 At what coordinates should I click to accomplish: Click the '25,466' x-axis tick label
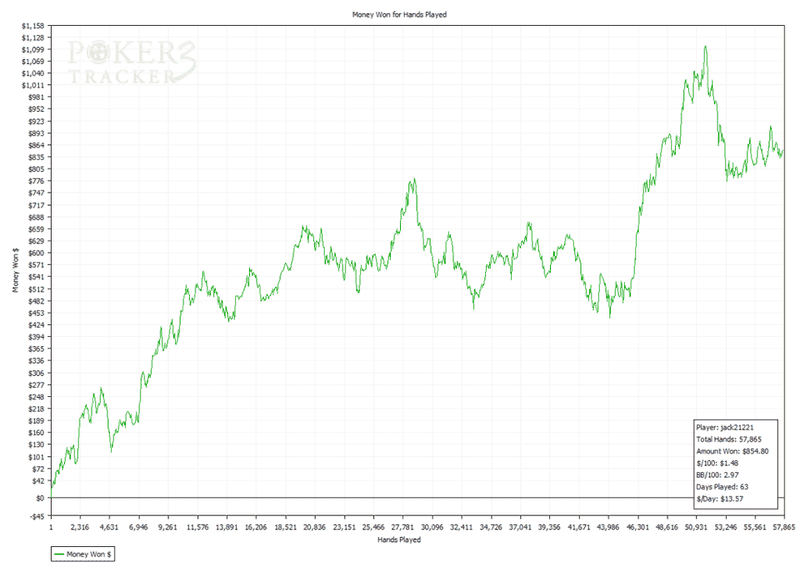[x=373, y=527]
